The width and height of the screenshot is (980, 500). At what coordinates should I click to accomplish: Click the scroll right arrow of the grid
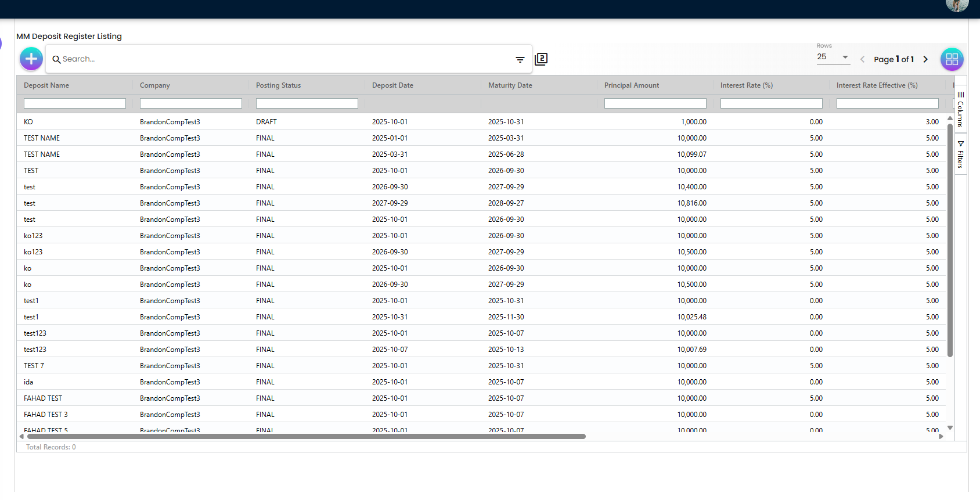click(941, 436)
